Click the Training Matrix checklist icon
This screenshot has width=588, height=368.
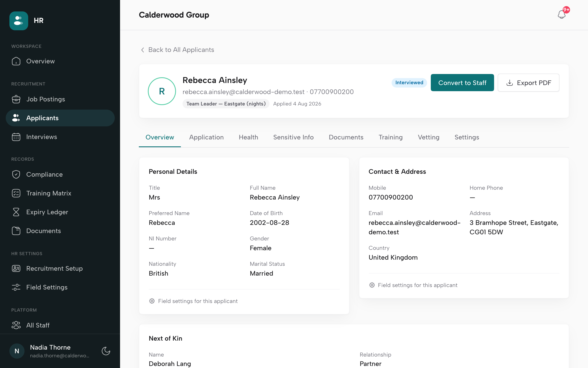(x=16, y=193)
